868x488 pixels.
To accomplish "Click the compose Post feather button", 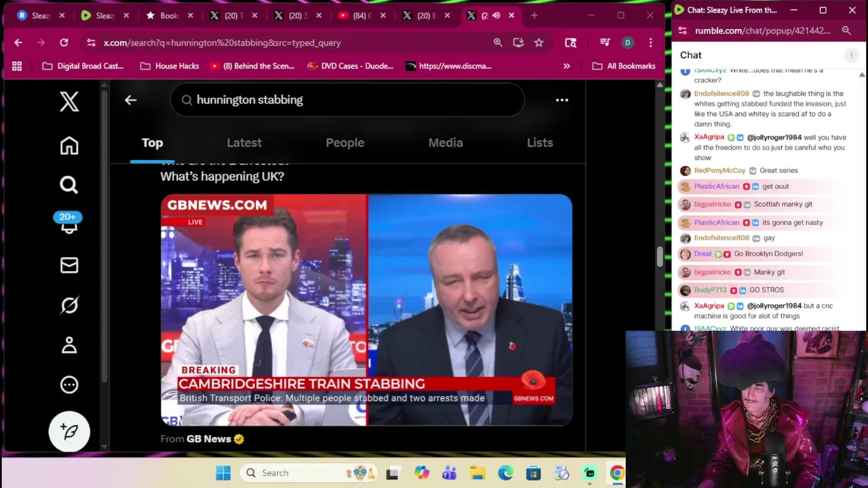I will (69, 431).
